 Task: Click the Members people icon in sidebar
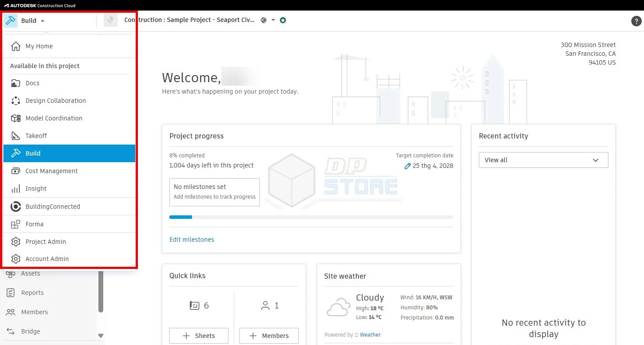[x=11, y=312]
